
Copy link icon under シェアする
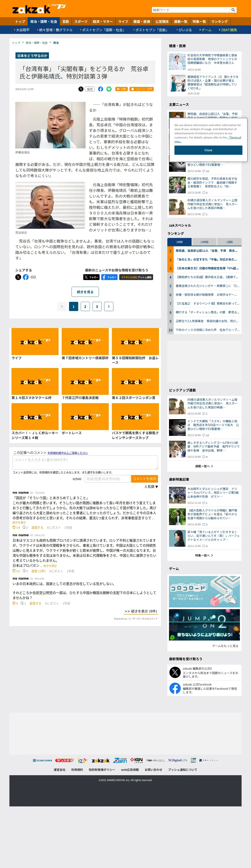click(33, 277)
